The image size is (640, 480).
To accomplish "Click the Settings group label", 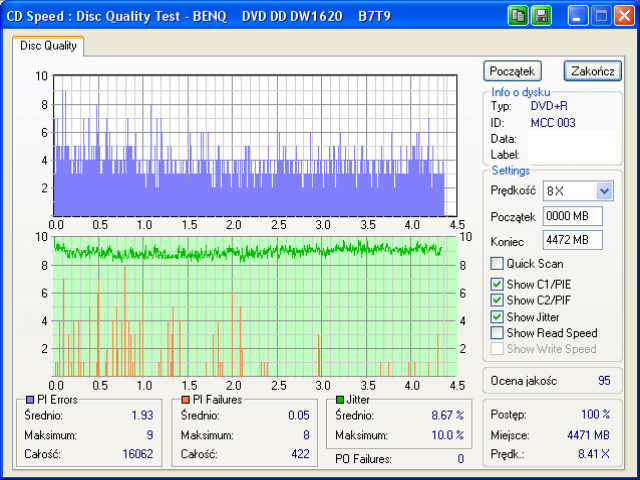I will point(511,171).
